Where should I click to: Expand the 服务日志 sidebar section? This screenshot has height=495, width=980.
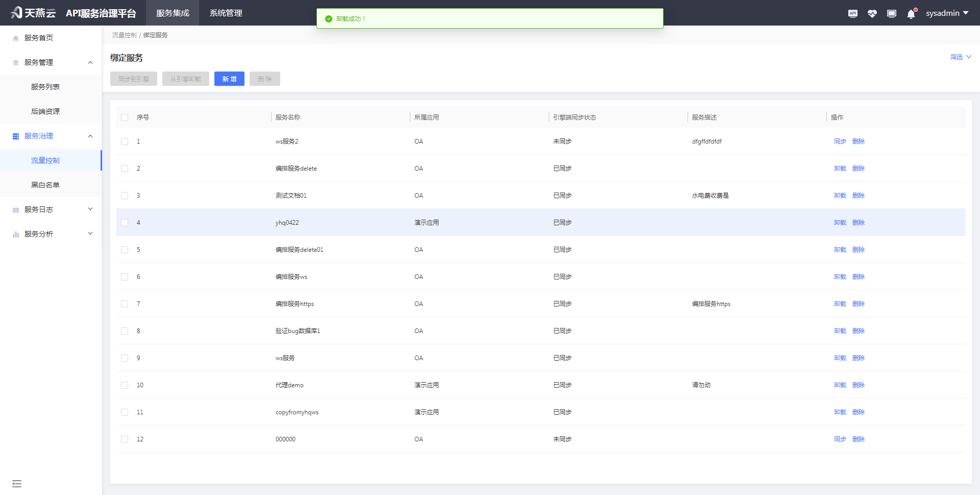click(90, 209)
